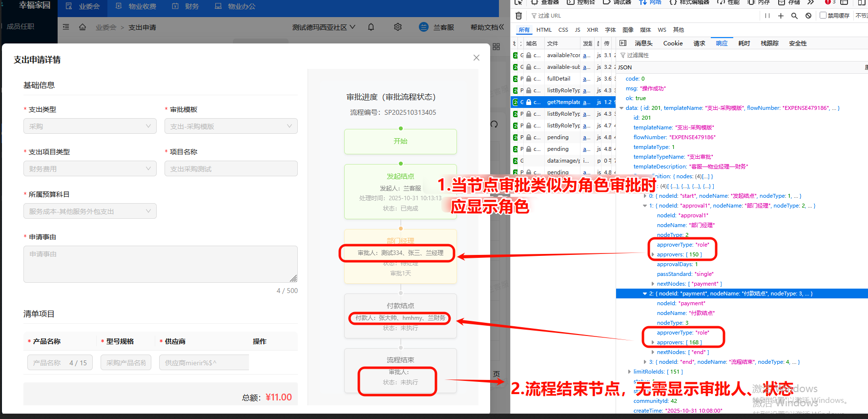
Task: Click lock icon on get?template row
Action: click(529, 102)
